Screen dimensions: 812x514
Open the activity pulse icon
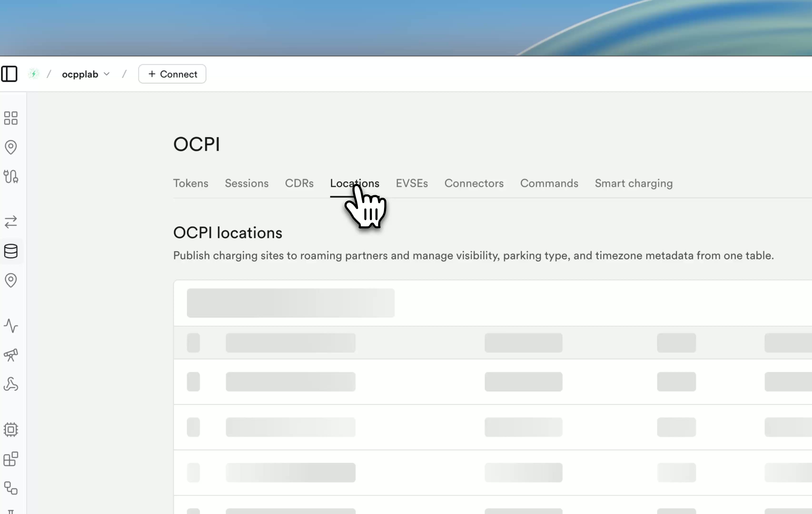[x=11, y=326]
